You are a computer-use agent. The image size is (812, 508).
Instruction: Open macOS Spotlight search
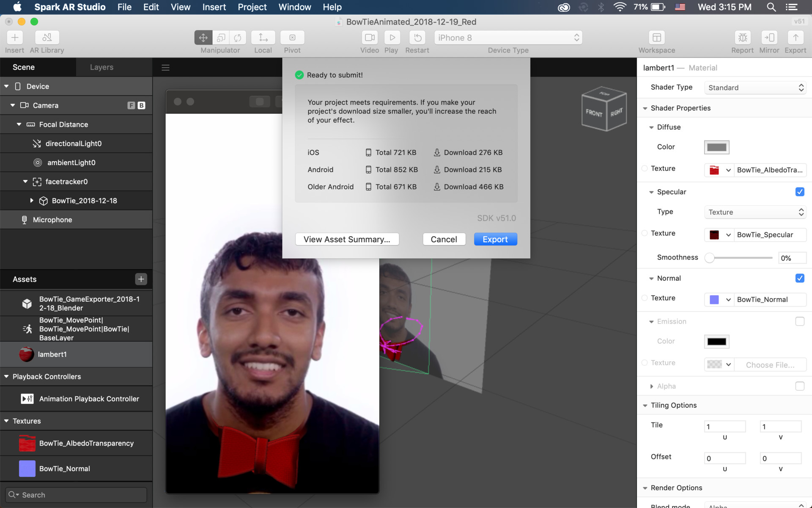[x=771, y=7]
